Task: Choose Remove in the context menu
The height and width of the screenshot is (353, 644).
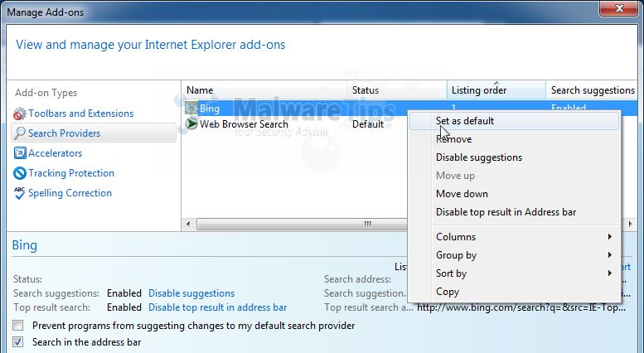Action: coord(514,139)
